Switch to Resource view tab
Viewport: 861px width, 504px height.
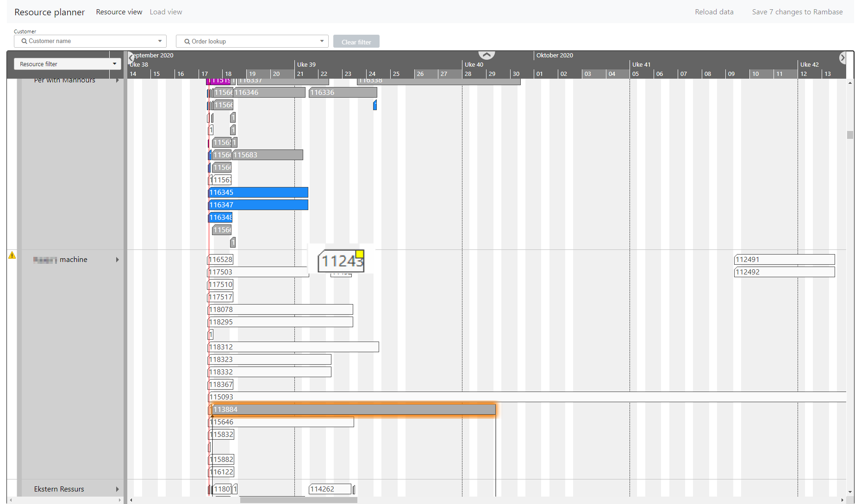pyautogui.click(x=119, y=12)
